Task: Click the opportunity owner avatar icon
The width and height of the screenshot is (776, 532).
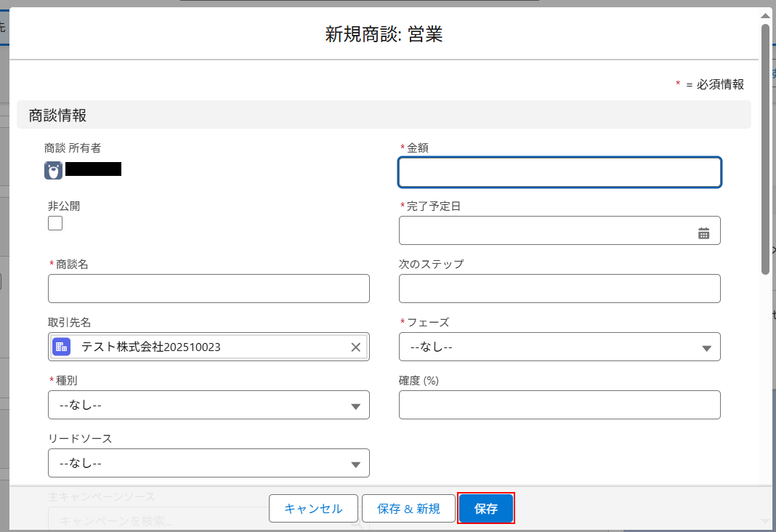Action: 54,170
